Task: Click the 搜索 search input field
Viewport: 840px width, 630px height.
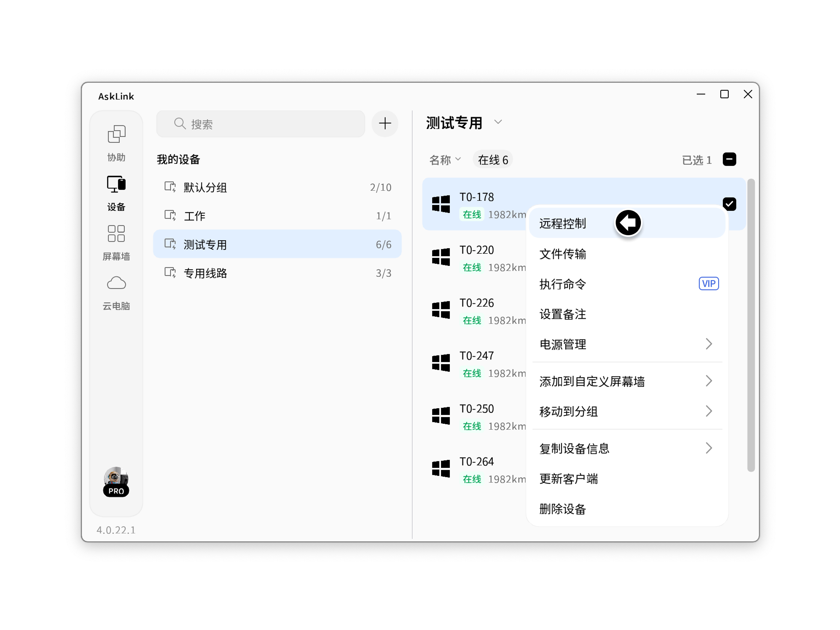Action: [260, 123]
